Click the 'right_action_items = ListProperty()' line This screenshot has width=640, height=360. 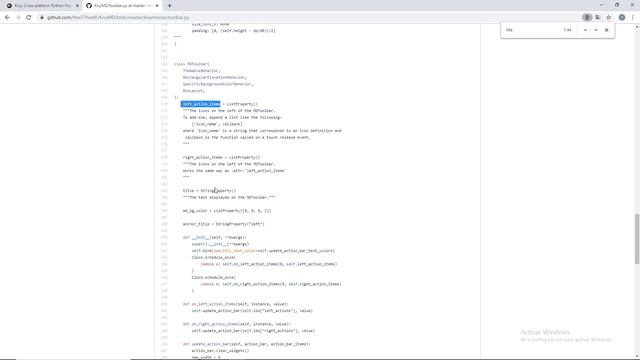click(x=221, y=157)
